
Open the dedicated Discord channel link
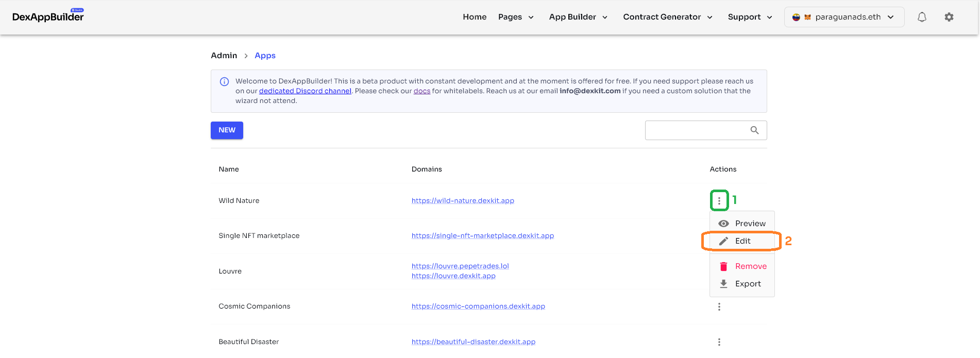click(x=305, y=91)
